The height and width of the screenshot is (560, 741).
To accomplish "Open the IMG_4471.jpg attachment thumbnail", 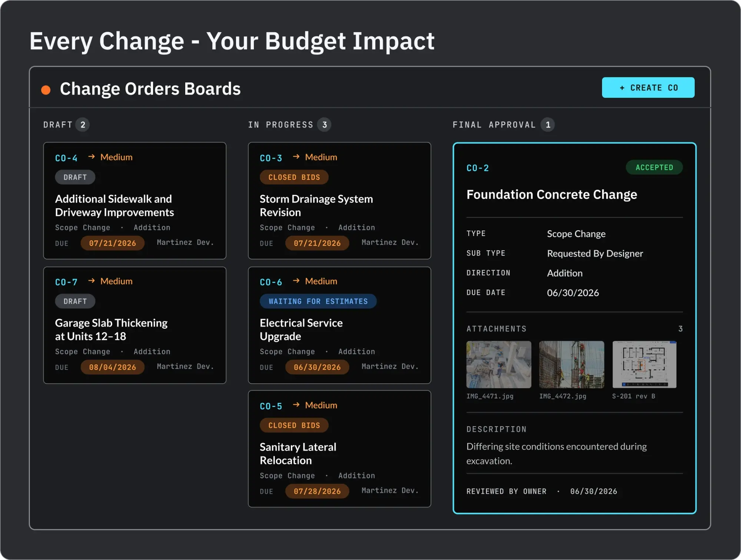I will [499, 365].
